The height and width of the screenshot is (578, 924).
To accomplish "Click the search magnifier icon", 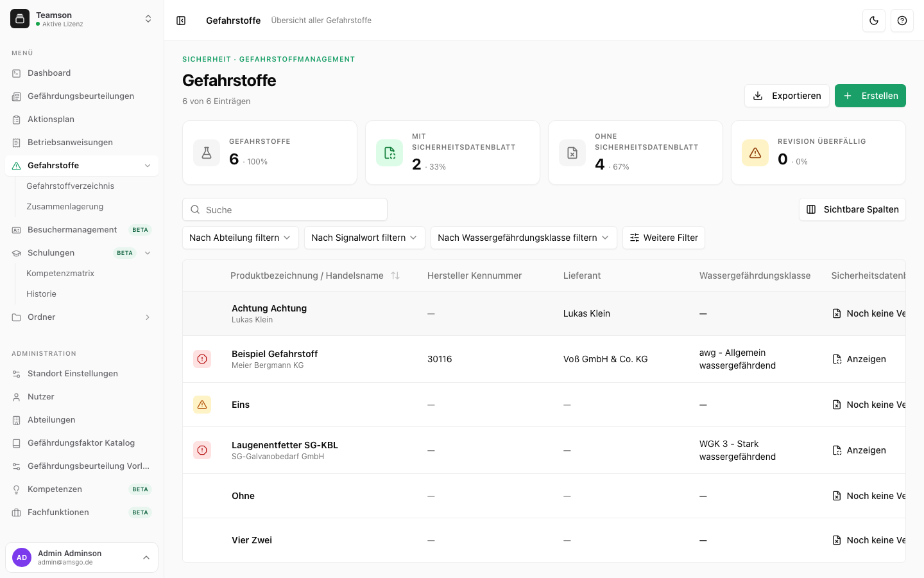I will (x=195, y=209).
